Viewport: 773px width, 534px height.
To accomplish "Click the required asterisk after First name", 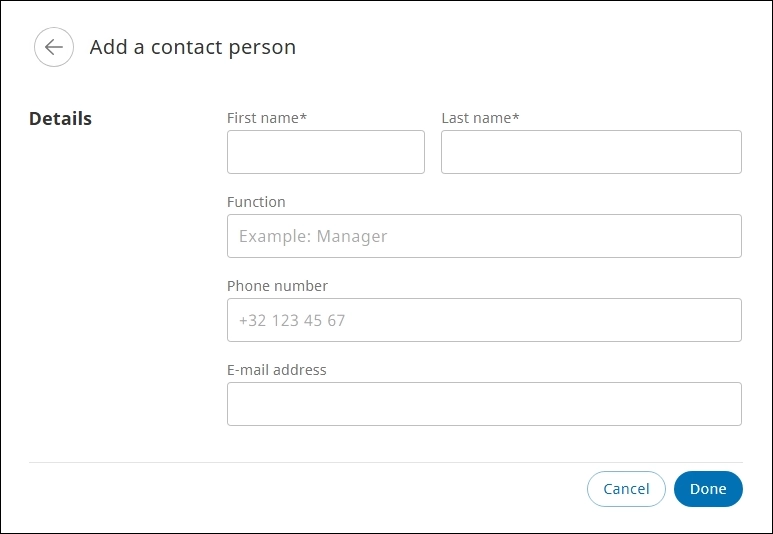I will (x=303, y=116).
